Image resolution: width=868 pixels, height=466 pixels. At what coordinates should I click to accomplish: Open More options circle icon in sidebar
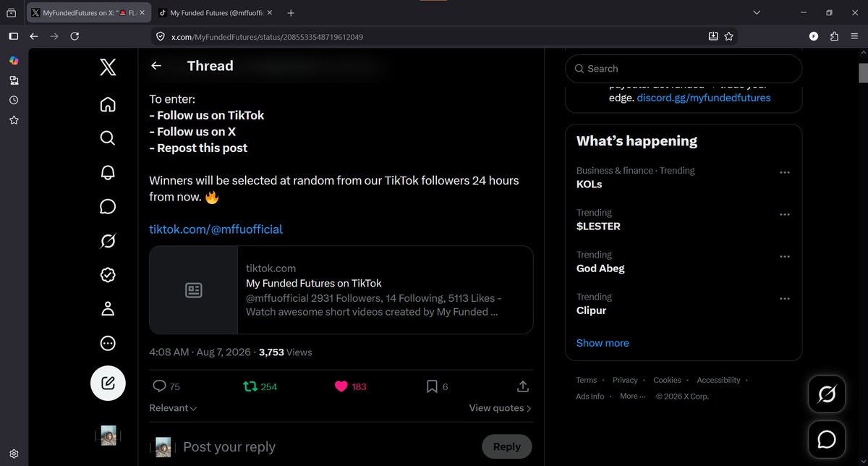[x=108, y=344]
